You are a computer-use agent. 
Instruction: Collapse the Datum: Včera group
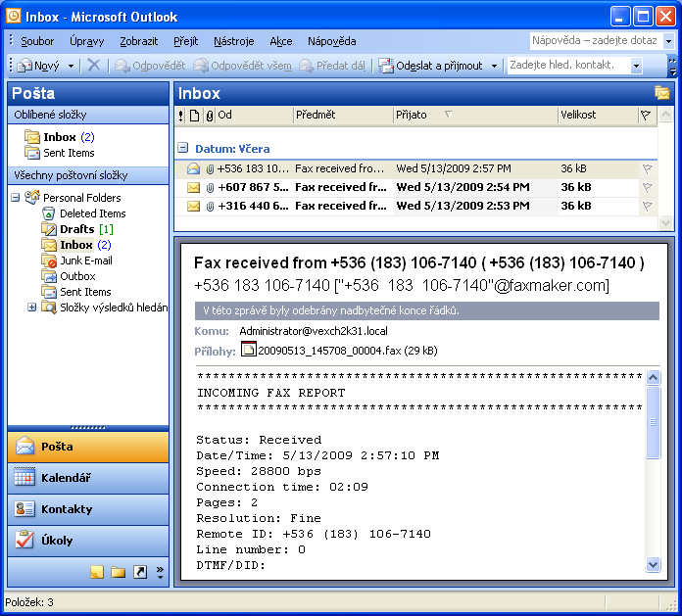[183, 148]
